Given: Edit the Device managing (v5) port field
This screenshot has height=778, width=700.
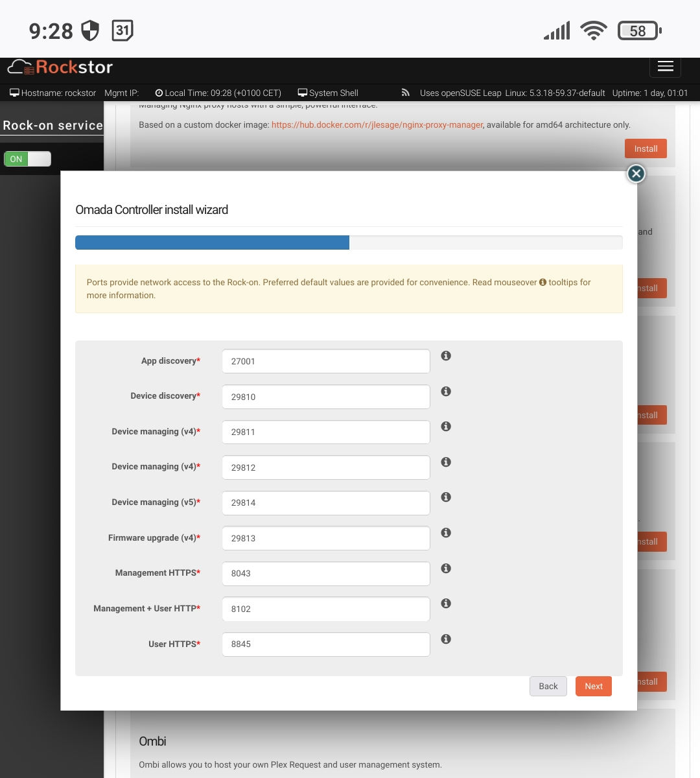Looking at the screenshot, I should point(326,502).
